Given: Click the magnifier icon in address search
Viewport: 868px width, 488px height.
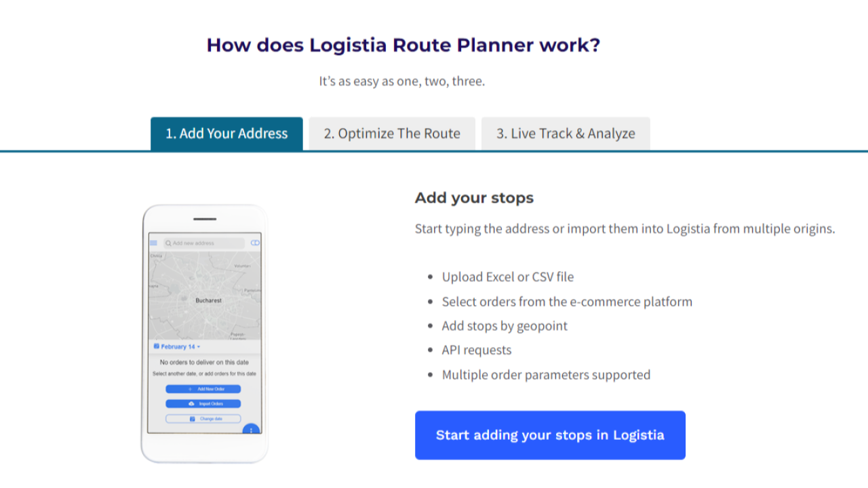Looking at the screenshot, I should [168, 243].
